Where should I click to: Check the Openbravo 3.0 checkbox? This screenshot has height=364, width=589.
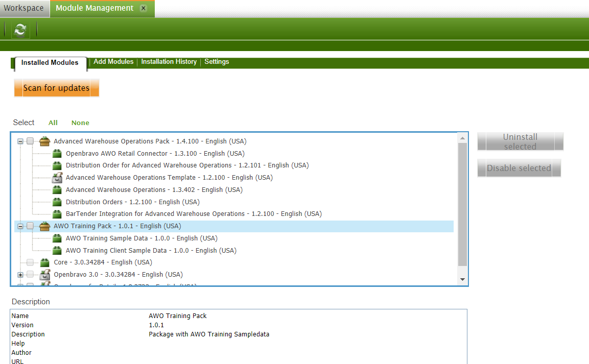(x=30, y=274)
